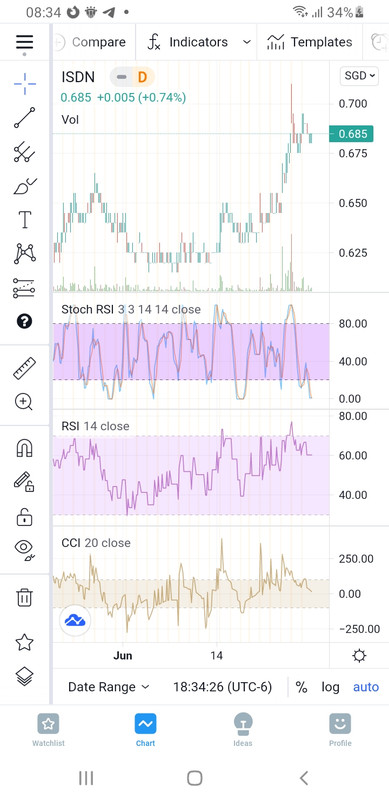Open the SGD currency dropdown

[x=359, y=76]
